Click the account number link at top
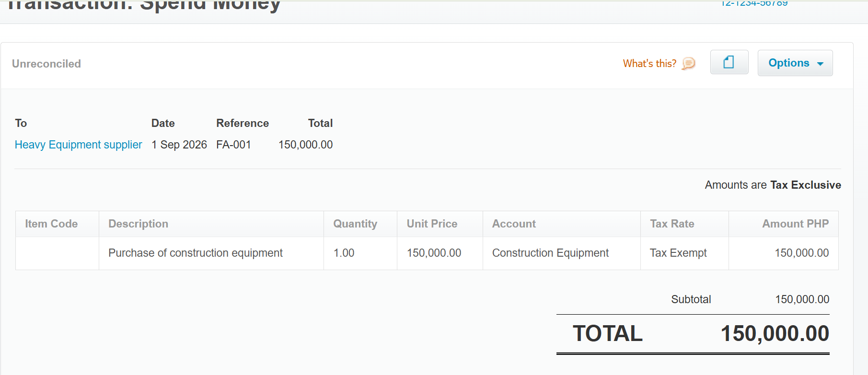Viewport: 868px width, 375px height. [x=754, y=3]
